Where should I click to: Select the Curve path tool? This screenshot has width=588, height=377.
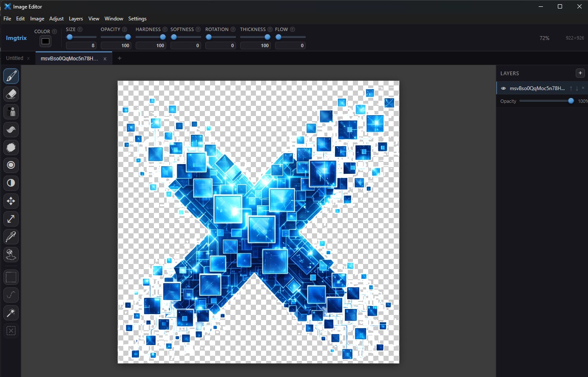coord(11,295)
